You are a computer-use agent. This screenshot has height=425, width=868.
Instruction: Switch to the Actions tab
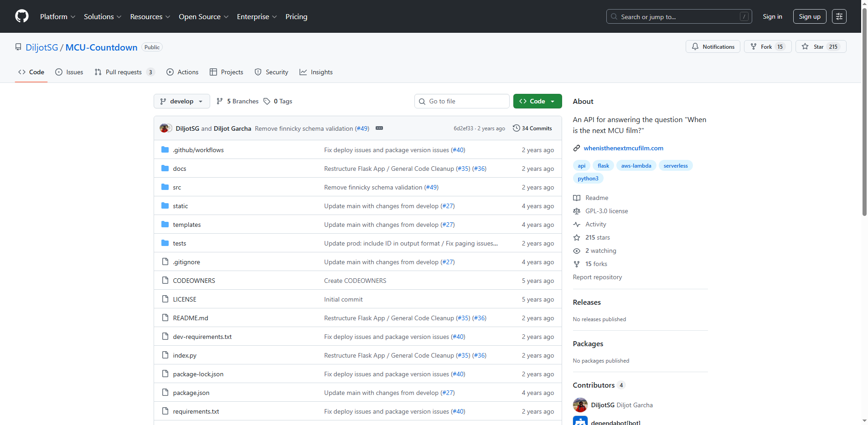click(x=182, y=72)
